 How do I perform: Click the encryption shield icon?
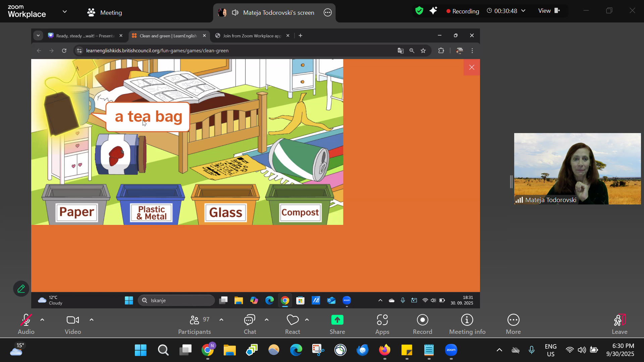click(x=419, y=11)
